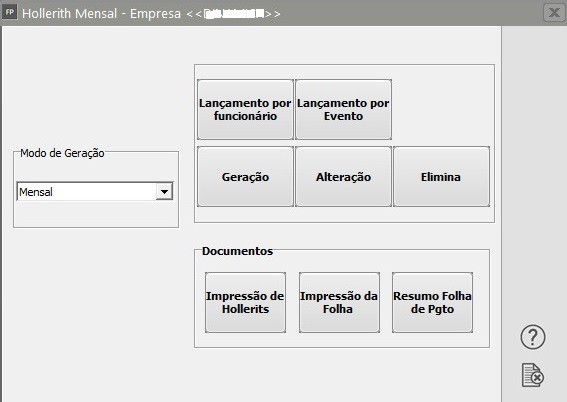Click the document cancel icon
This screenshot has height=402, width=567.
point(533,375)
